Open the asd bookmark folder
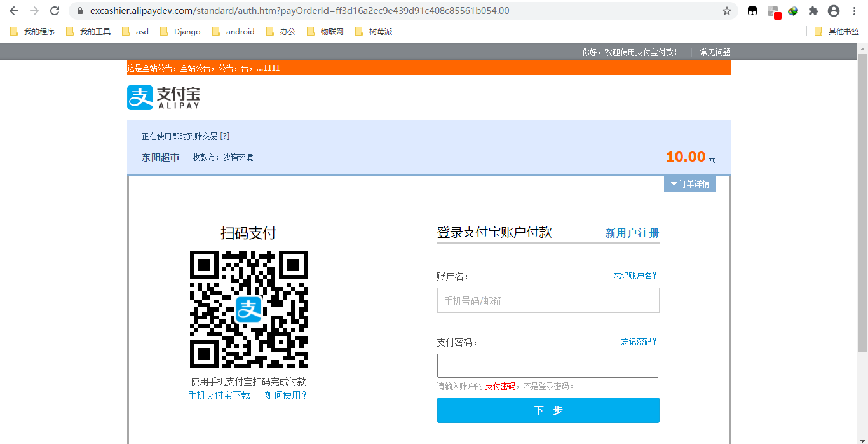 tap(135, 31)
